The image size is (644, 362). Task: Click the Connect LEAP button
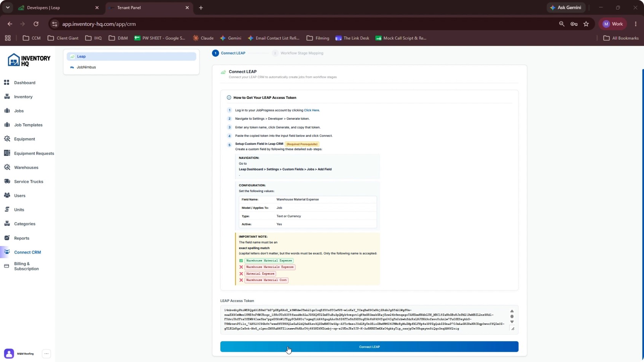pyautogui.click(x=369, y=347)
